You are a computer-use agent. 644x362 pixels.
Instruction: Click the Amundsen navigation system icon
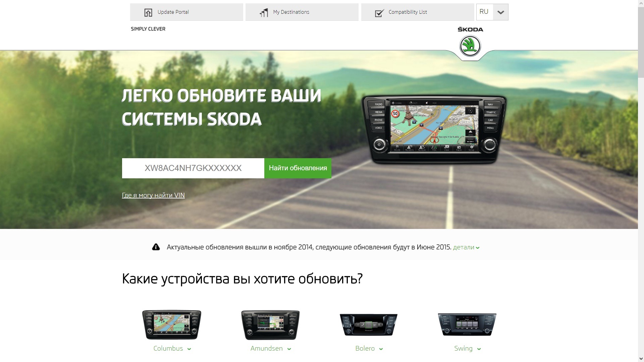tap(270, 325)
